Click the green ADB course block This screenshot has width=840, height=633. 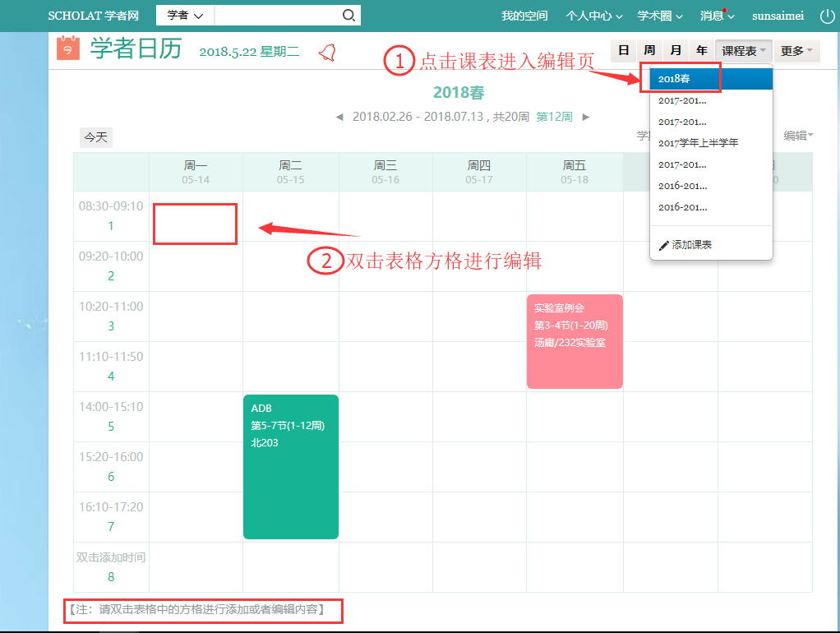tap(291, 466)
